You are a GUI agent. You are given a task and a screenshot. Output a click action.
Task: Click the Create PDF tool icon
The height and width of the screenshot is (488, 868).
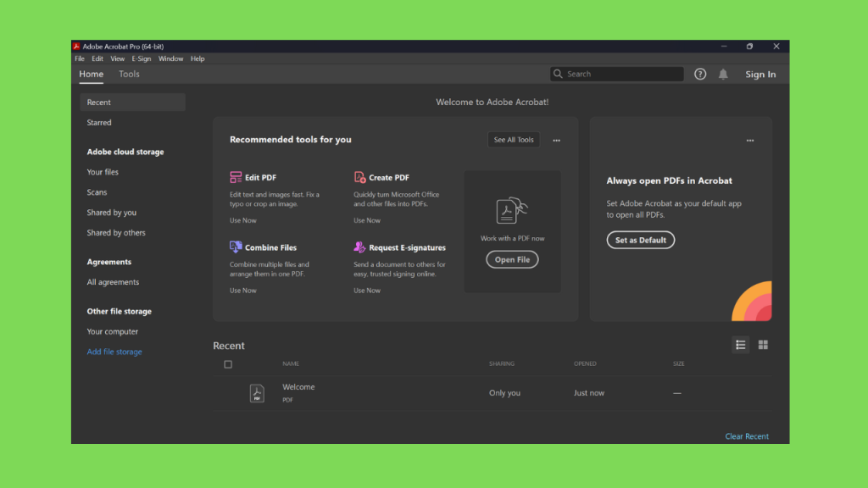(359, 177)
